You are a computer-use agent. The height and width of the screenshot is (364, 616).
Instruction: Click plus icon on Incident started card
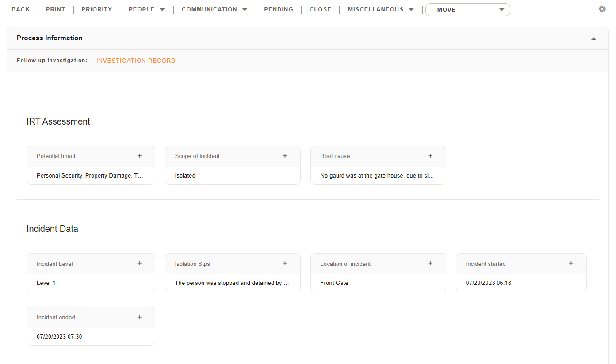click(571, 263)
